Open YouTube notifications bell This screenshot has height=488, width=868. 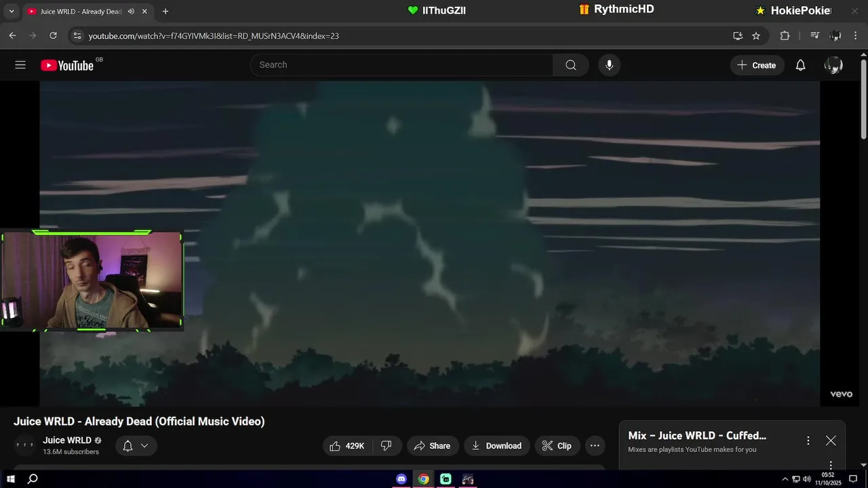800,65
